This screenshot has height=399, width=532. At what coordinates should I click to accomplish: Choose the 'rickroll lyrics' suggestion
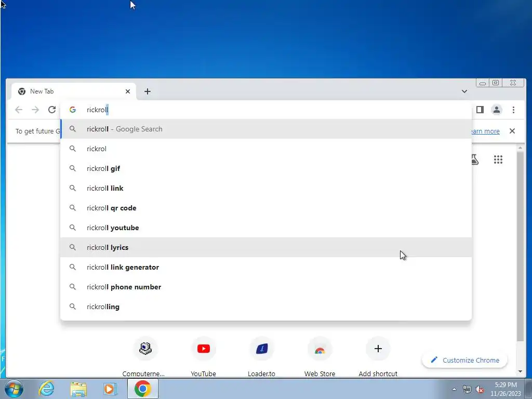coord(266,247)
